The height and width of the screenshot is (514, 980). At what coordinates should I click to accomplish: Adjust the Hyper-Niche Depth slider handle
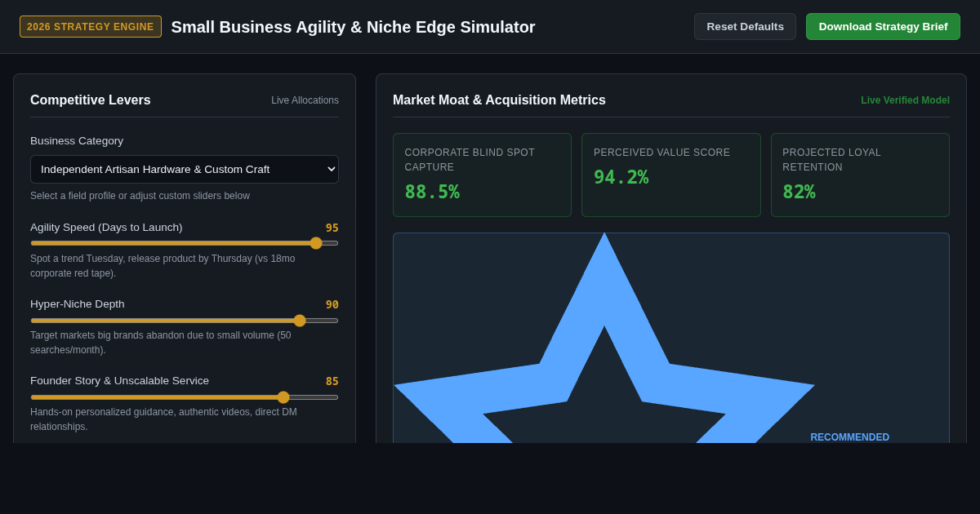click(300, 321)
